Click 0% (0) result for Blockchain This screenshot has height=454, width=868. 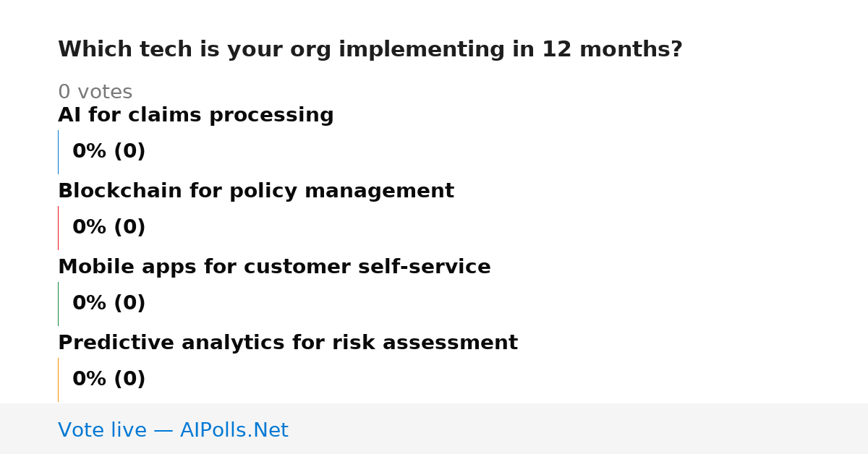109,228
